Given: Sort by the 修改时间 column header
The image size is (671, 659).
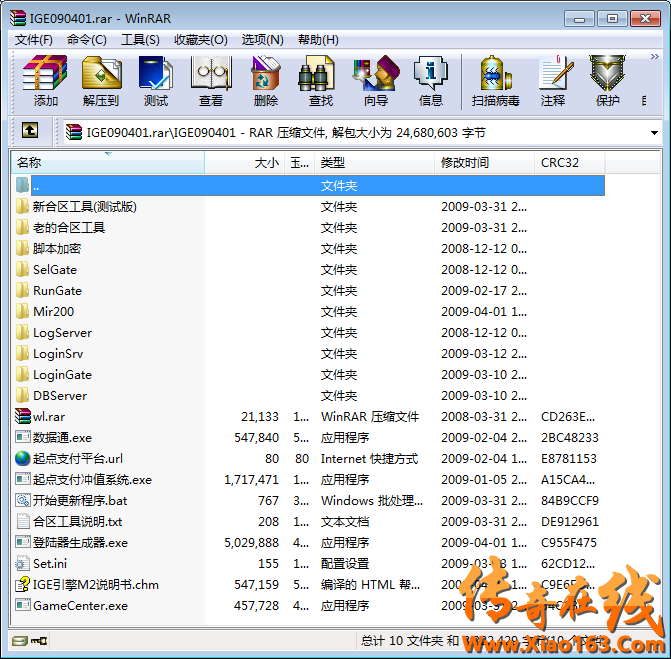Looking at the screenshot, I should [484, 163].
